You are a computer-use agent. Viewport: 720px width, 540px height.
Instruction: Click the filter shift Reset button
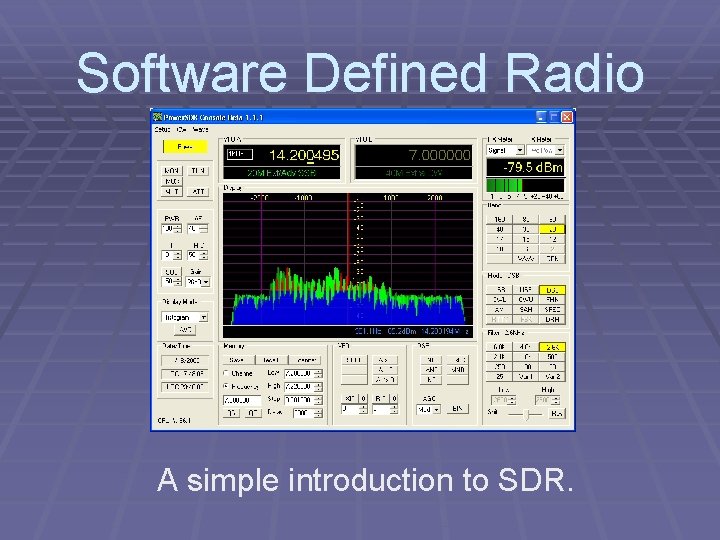click(557, 414)
